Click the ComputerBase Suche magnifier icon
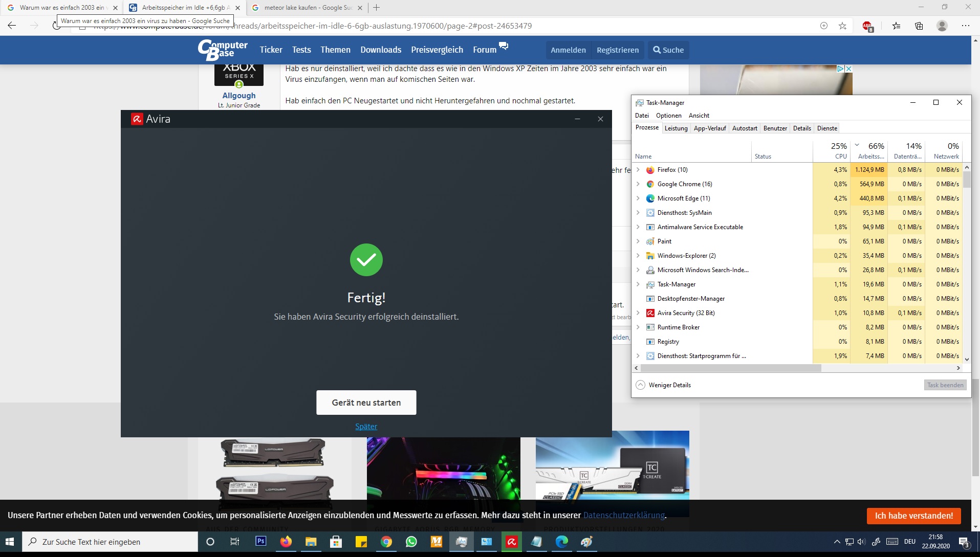Viewport: 980px width, 557px height. pyautogui.click(x=657, y=50)
